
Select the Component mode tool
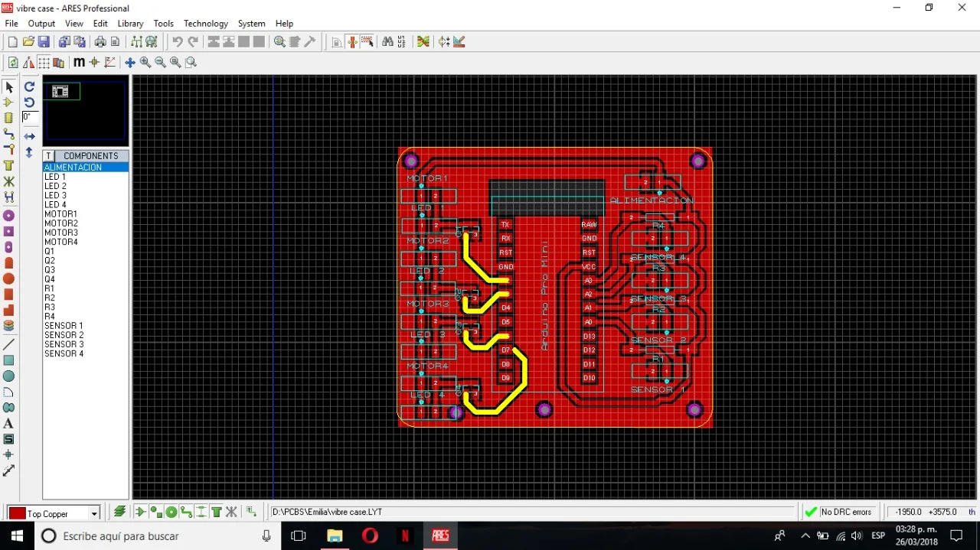pyautogui.click(x=9, y=103)
